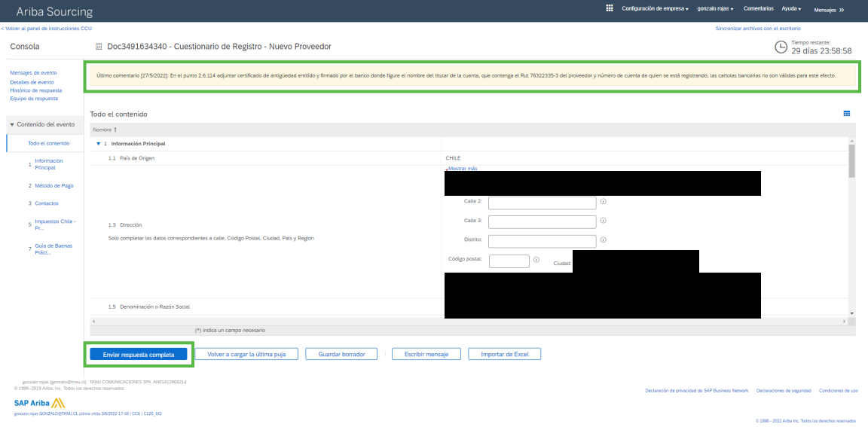
Task: Click the Distrito input field
Action: click(x=542, y=241)
